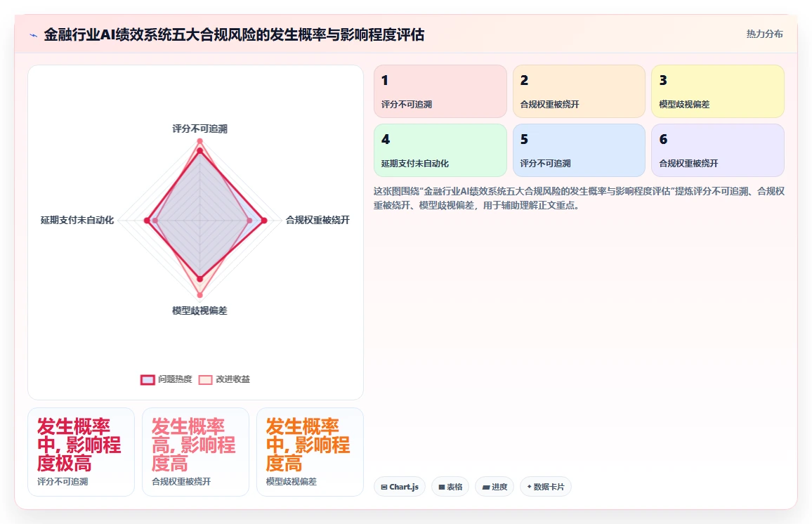
Task: Toggle the 改进收益 legend swatch
Action: click(206, 379)
